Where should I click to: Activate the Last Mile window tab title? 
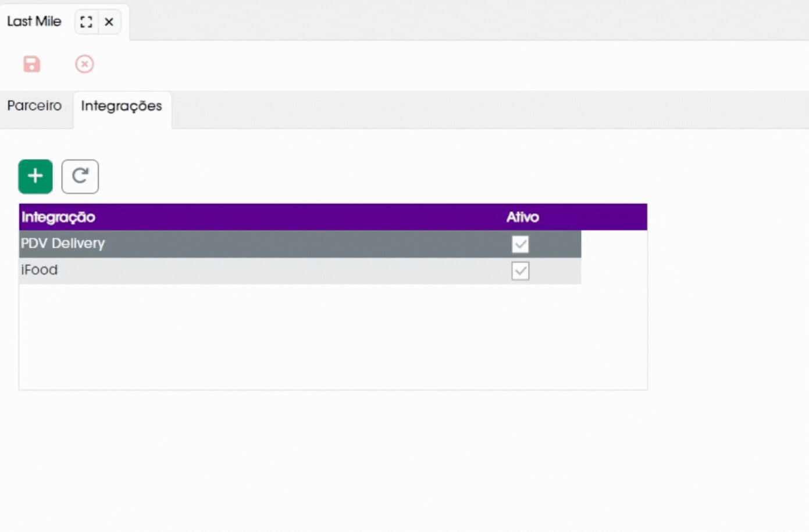click(x=34, y=22)
